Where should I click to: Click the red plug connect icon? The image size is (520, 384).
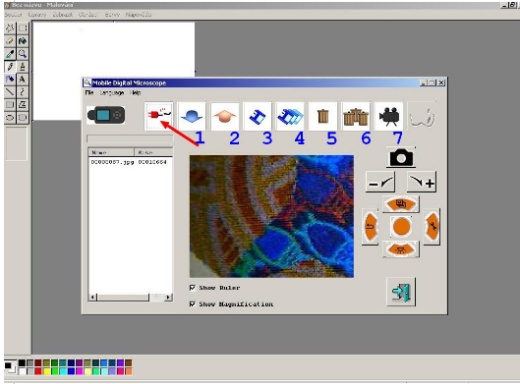[x=159, y=116]
